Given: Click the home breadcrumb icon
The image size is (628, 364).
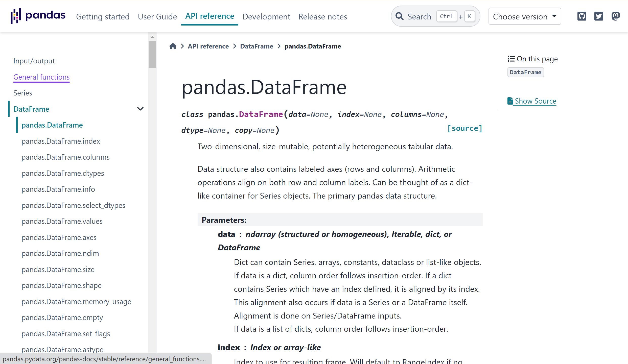Looking at the screenshot, I should tap(173, 46).
